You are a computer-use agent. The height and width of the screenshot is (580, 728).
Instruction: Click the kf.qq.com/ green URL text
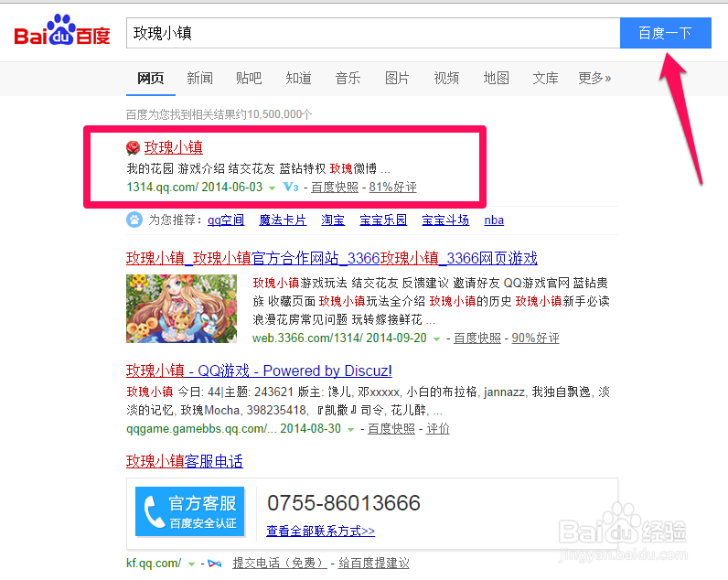tap(154, 564)
